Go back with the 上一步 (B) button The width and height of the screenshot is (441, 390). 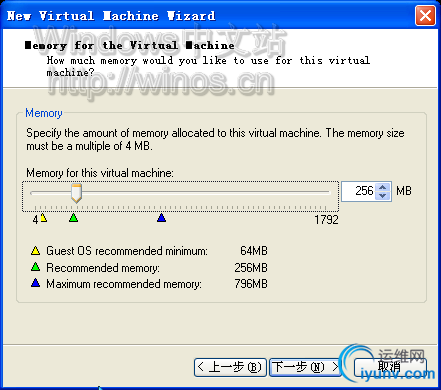click(230, 367)
